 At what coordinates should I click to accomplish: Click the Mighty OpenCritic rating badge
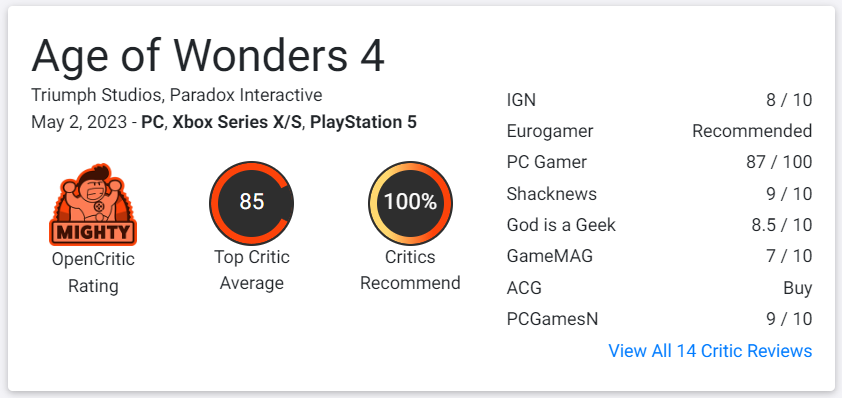93,205
